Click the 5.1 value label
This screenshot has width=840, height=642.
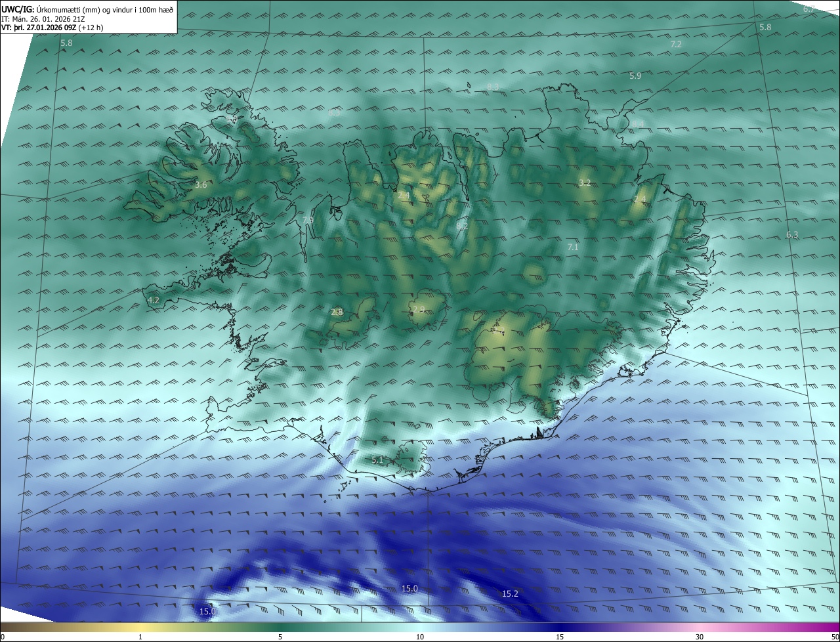tap(377, 460)
